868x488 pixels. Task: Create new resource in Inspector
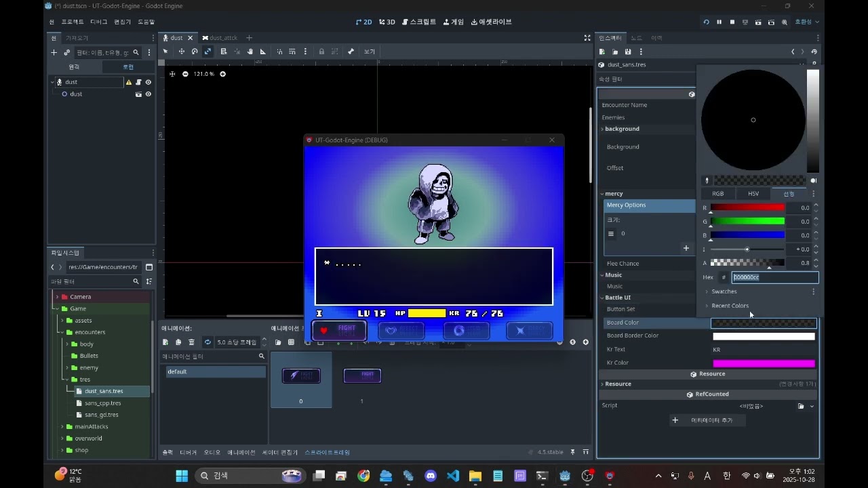tap(601, 52)
